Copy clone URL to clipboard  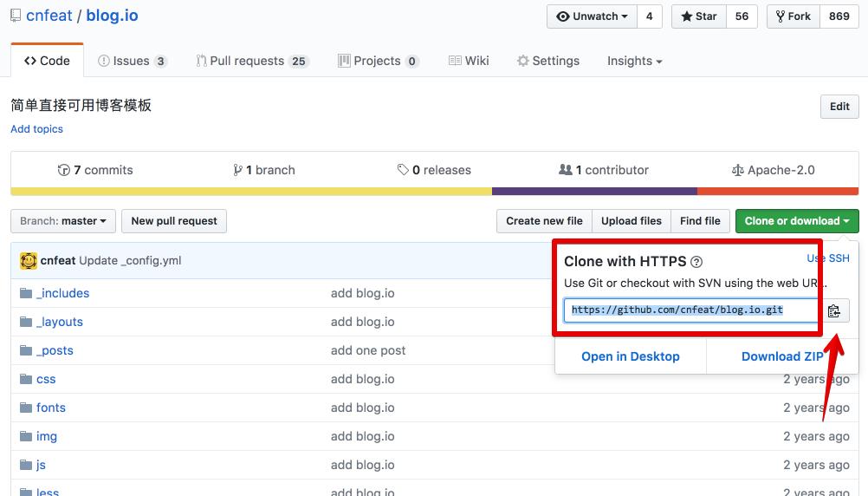[833, 311]
